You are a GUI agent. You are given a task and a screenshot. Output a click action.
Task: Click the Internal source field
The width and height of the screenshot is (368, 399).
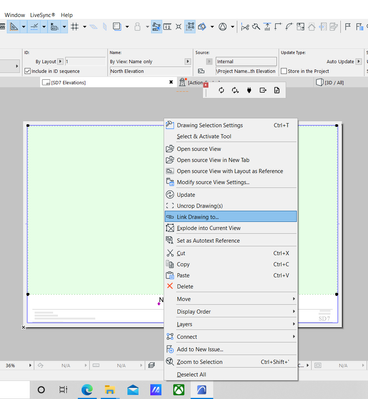tap(246, 61)
